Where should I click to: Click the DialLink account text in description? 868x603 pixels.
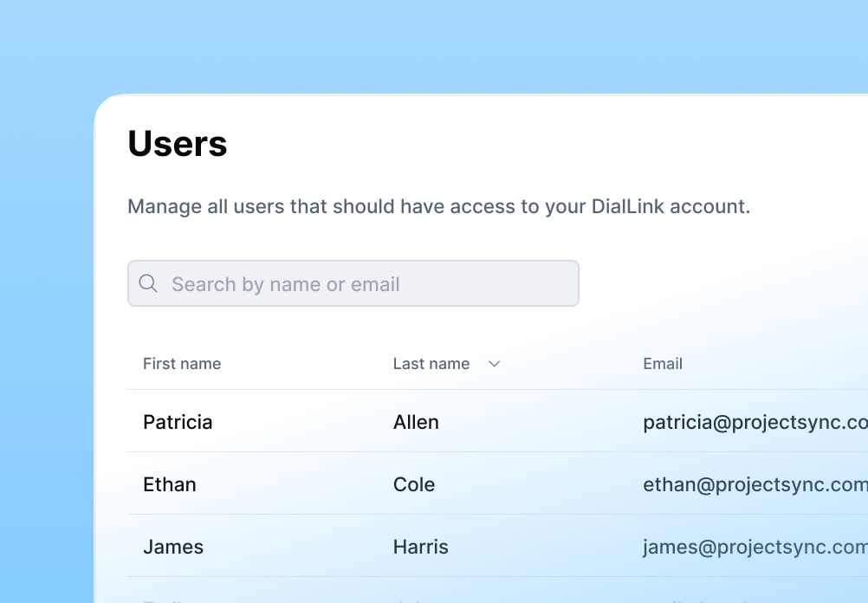tap(670, 206)
